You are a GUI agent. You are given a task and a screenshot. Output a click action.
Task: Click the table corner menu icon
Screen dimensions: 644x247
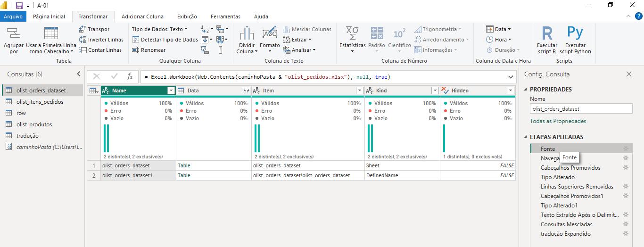[93, 91]
